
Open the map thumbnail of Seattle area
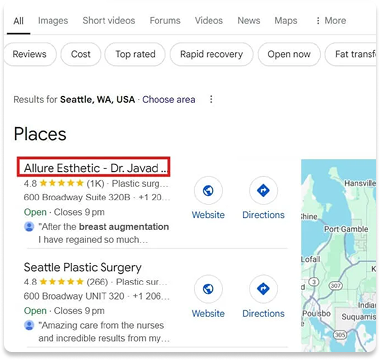[x=338, y=255]
